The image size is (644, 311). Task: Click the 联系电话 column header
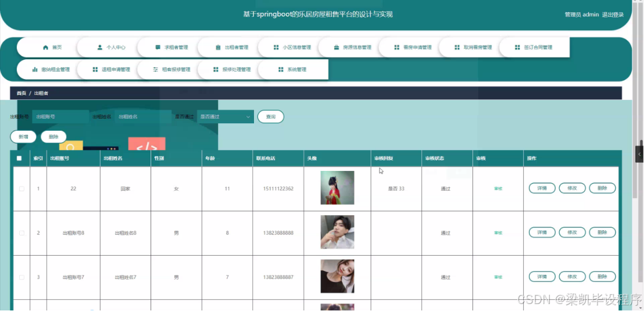[x=266, y=158]
